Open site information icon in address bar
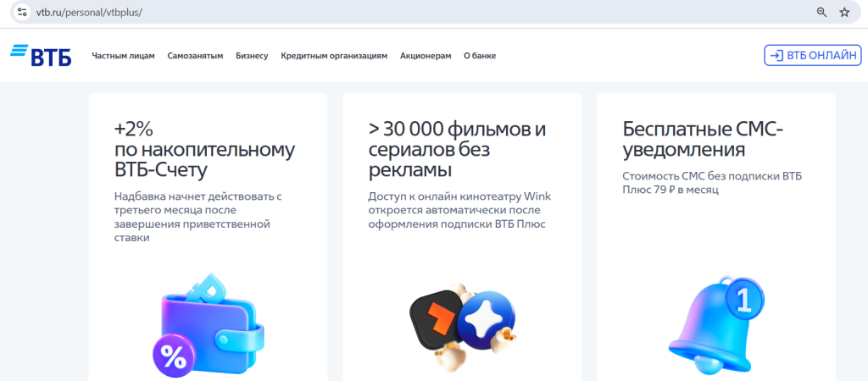 coord(22,12)
